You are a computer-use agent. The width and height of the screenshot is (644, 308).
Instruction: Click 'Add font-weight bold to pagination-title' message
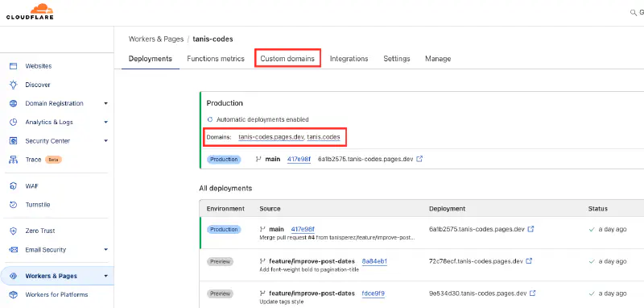(x=309, y=270)
